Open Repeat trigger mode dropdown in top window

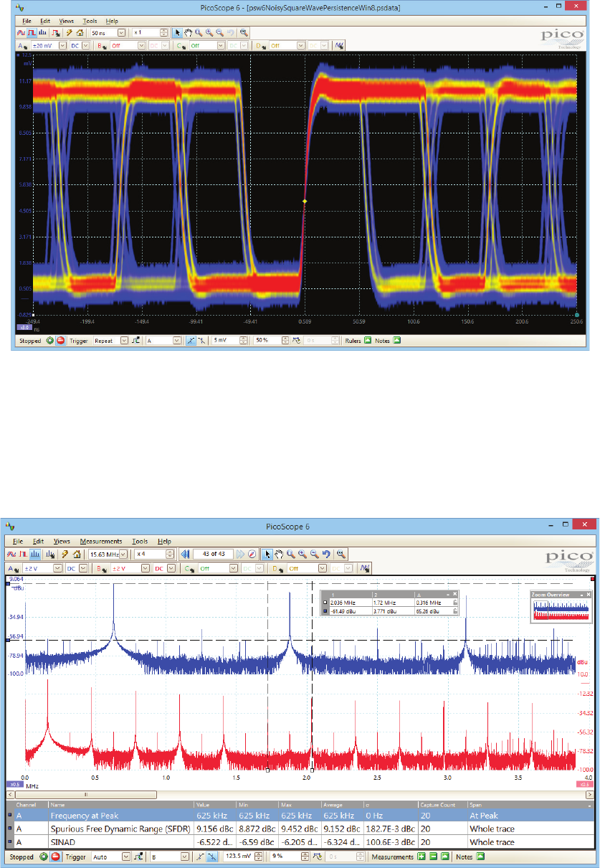point(124,341)
